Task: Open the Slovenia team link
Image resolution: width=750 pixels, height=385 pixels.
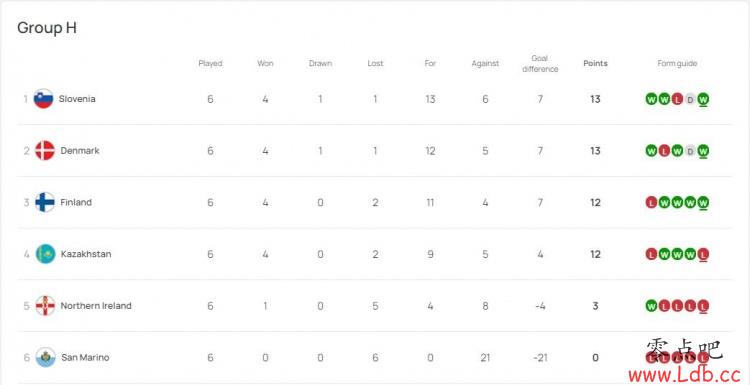Action: coord(77,99)
